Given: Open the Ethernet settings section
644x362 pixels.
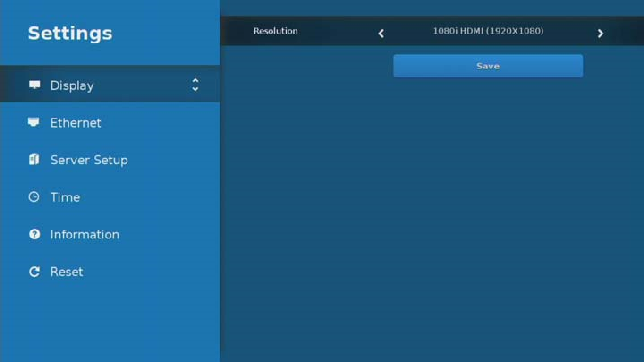Looking at the screenshot, I should pyautogui.click(x=76, y=122).
